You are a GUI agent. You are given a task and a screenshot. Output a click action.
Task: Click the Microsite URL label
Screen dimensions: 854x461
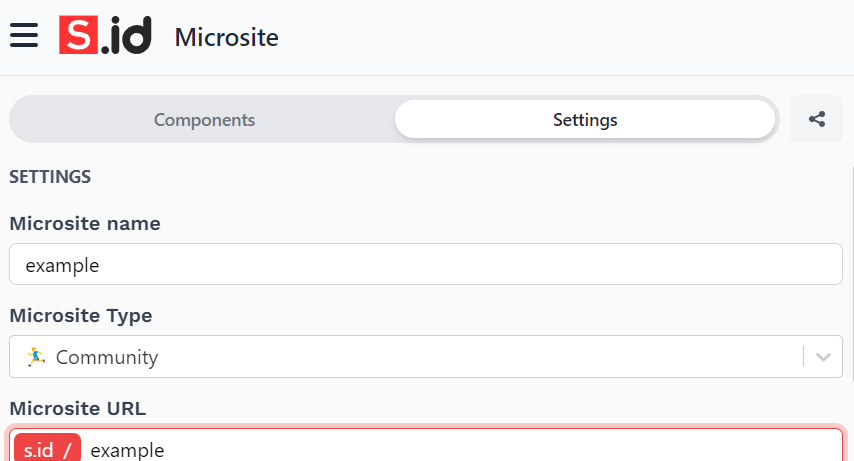(x=77, y=407)
